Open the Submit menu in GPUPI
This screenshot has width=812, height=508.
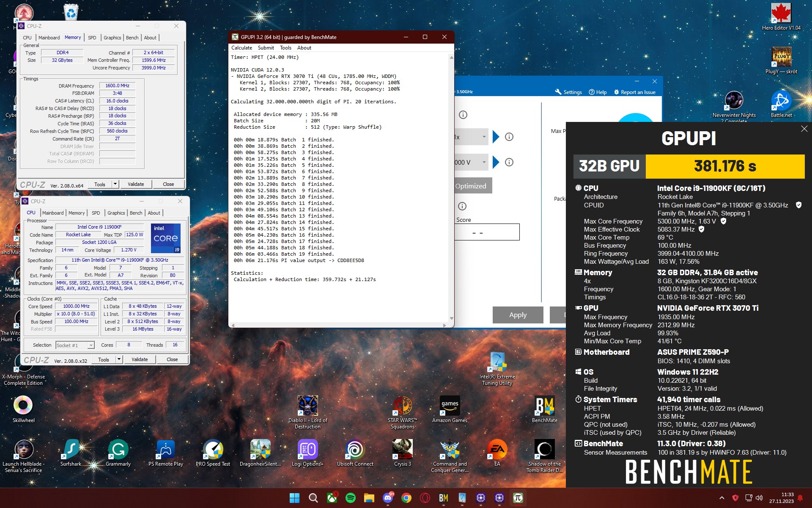[x=266, y=48]
